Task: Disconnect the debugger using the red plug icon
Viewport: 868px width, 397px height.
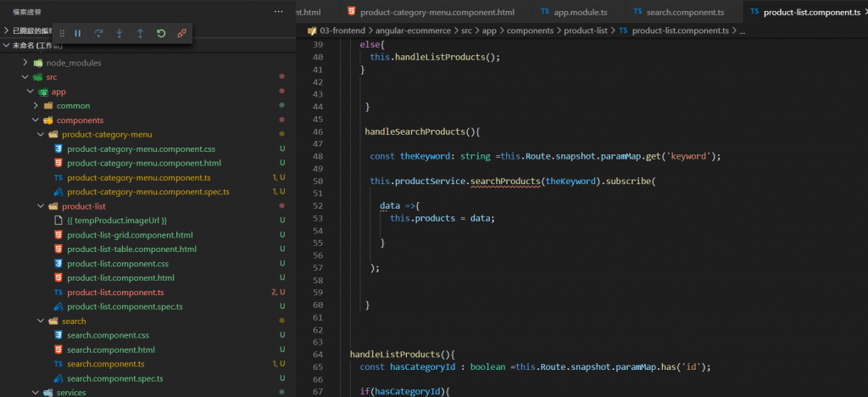Action: pyautogui.click(x=181, y=33)
